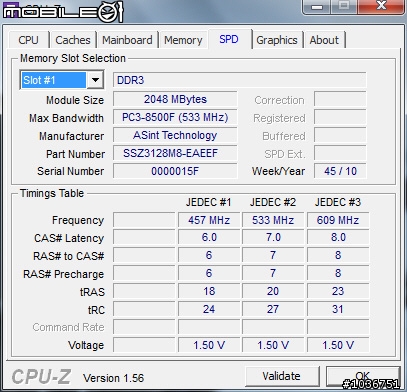Click the JEDEC #3 column header
The height and width of the screenshot is (392, 407).
[x=338, y=202]
